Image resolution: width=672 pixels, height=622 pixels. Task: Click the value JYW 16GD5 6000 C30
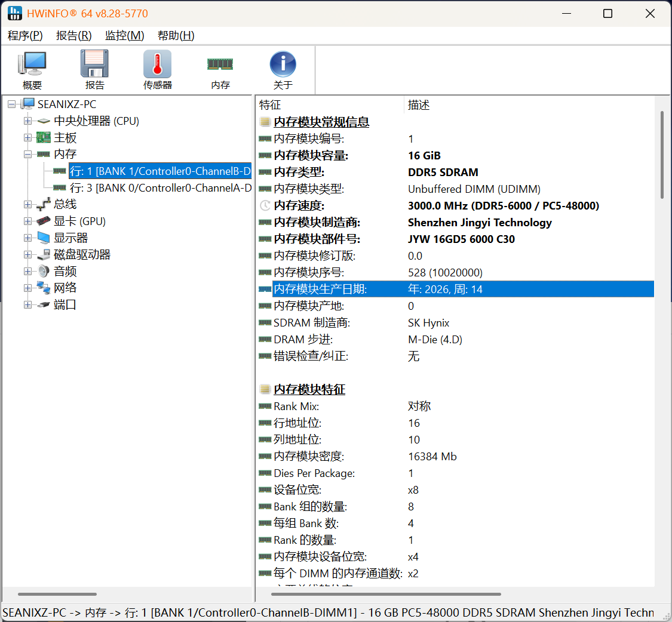tap(462, 239)
